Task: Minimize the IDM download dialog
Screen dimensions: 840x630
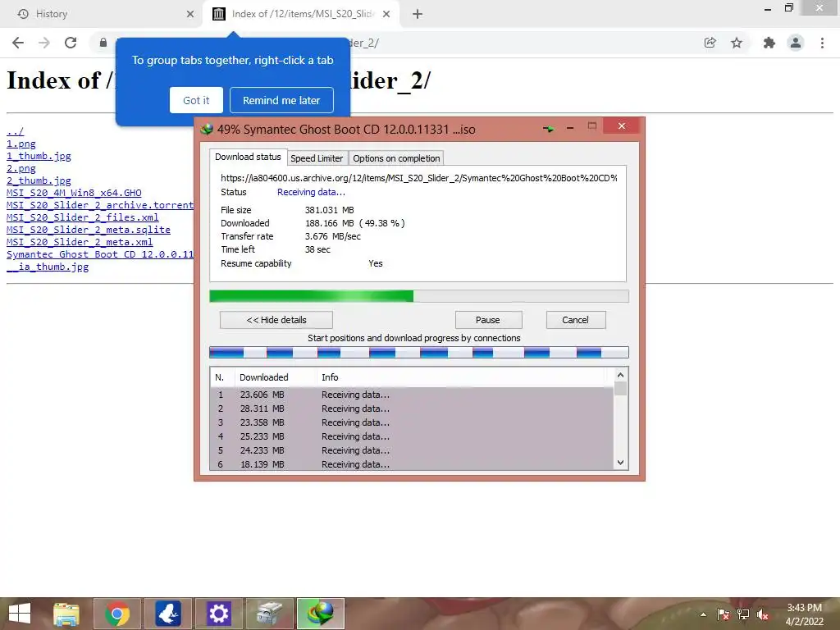Action: click(570, 127)
